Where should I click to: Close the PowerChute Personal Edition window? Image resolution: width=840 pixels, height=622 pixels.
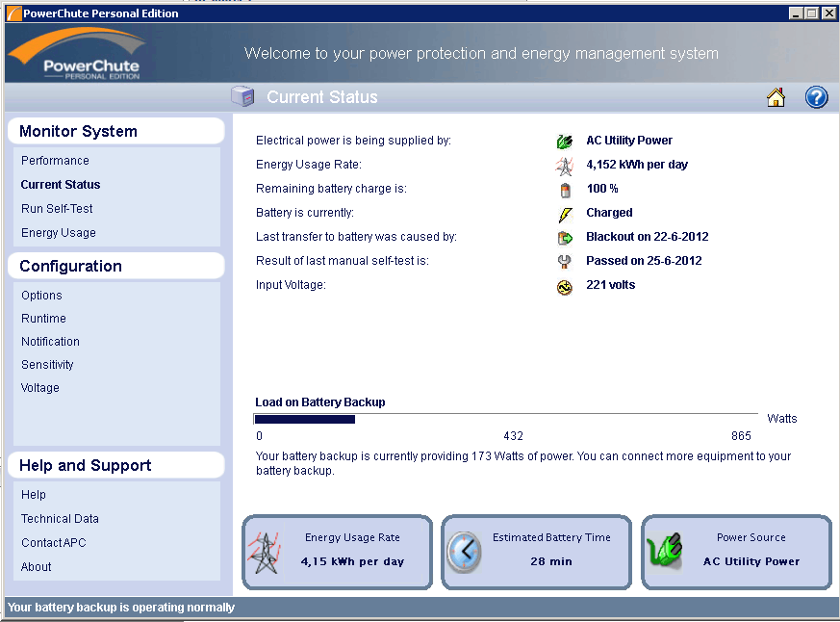click(829, 13)
